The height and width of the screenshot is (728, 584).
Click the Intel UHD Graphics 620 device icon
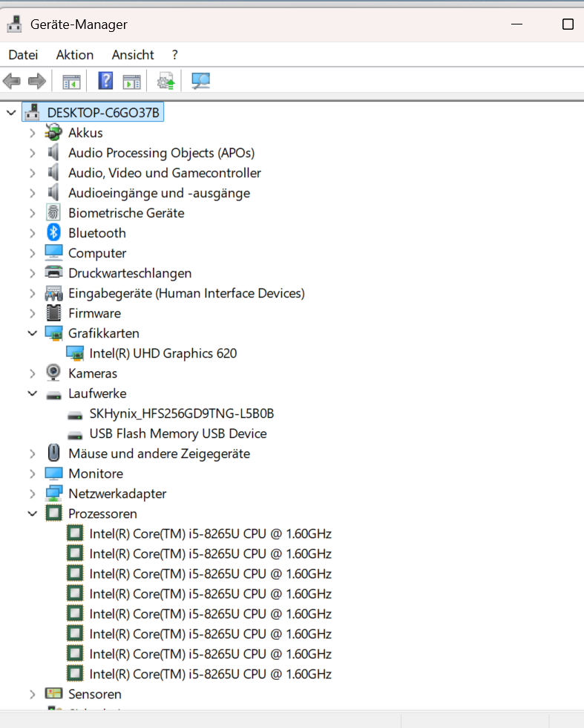pyautogui.click(x=75, y=354)
